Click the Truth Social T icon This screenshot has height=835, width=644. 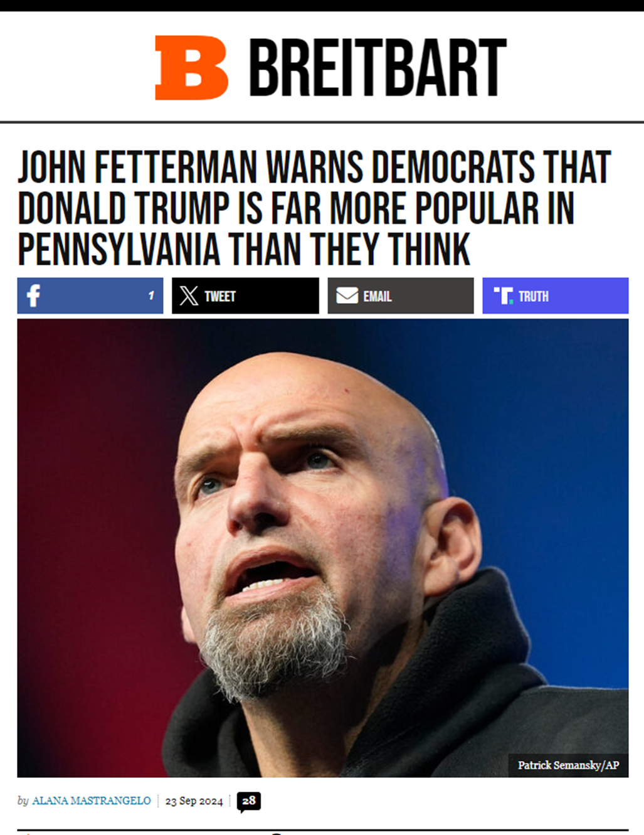[503, 295]
